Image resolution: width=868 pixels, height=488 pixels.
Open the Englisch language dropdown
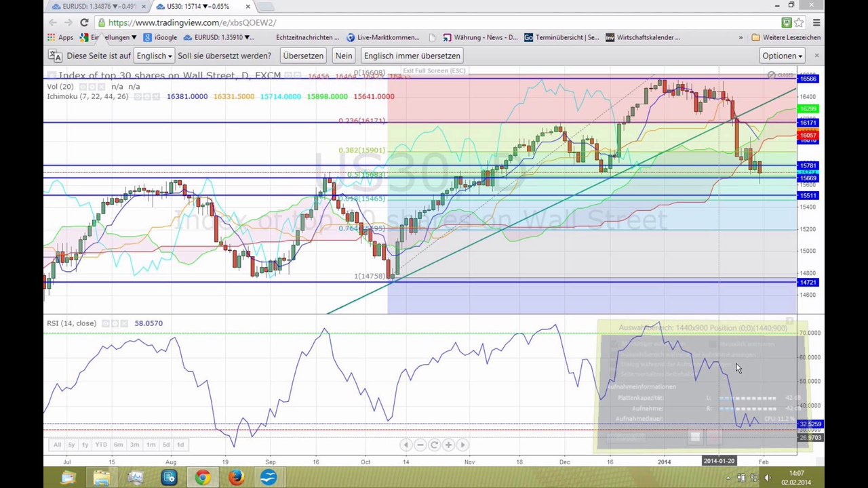coord(154,56)
